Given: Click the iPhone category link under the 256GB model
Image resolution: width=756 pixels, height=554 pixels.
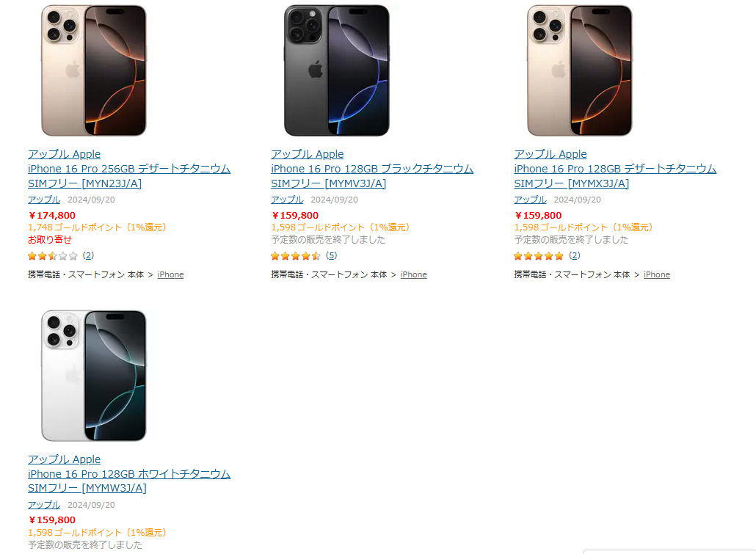Looking at the screenshot, I should [x=170, y=274].
